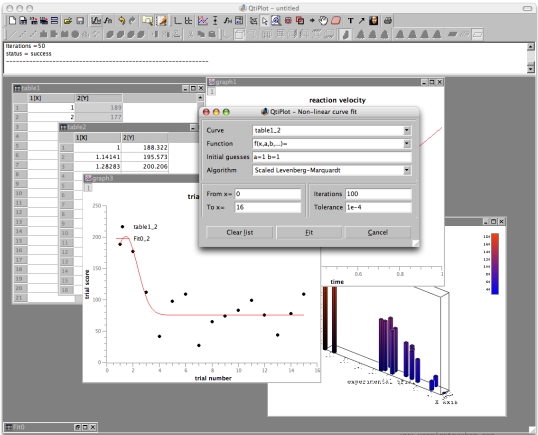
Task: Click the color scale bar in 3D graph
Action: pos(495,264)
